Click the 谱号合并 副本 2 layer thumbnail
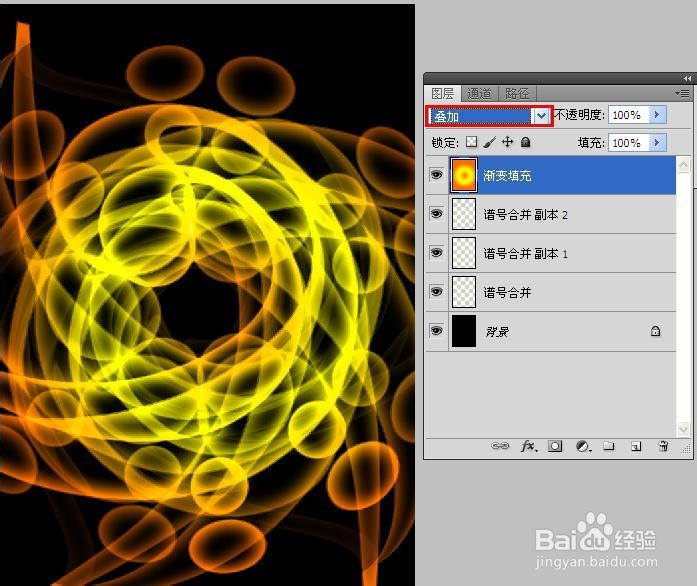Viewport: 697px width, 586px height. 464,214
